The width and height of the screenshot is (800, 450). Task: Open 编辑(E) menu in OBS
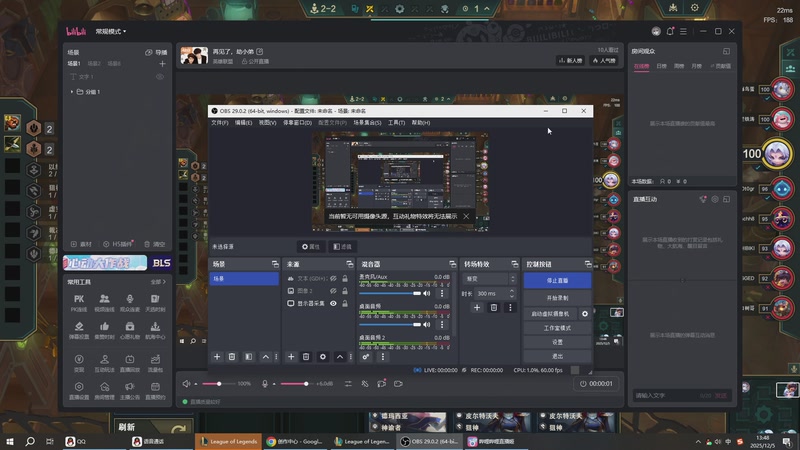point(243,123)
